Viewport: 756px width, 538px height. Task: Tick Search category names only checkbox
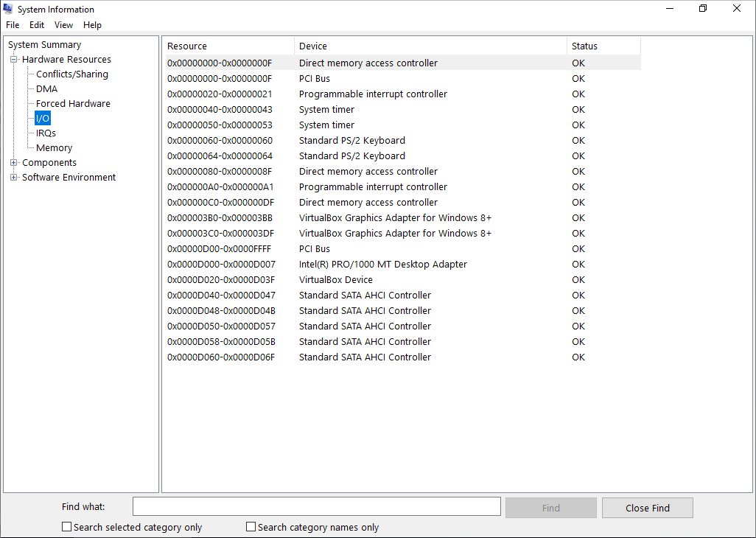(251, 527)
